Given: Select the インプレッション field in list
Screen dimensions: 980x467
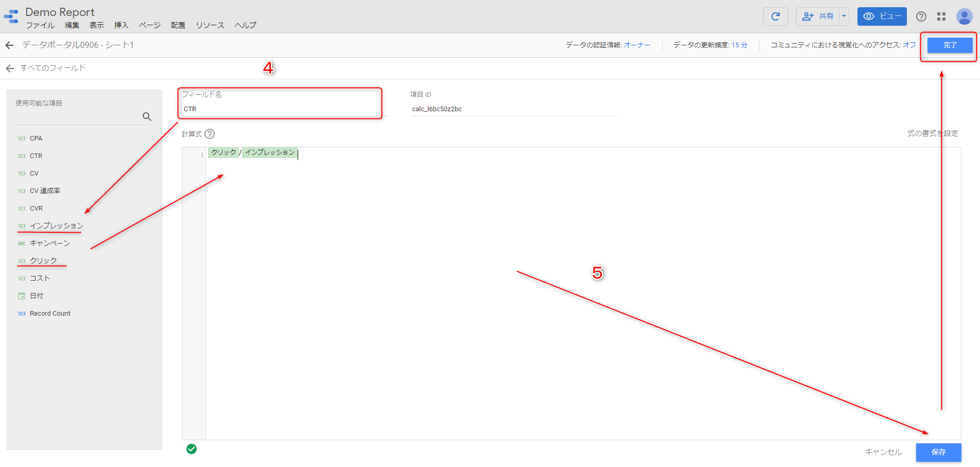Looking at the screenshot, I should pos(56,226).
